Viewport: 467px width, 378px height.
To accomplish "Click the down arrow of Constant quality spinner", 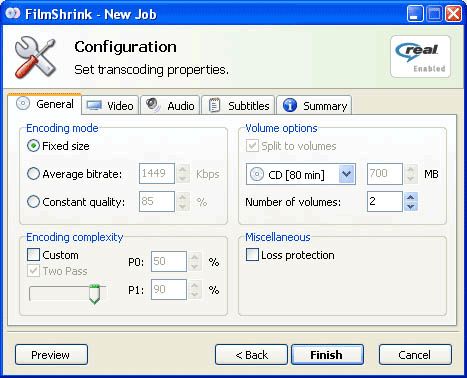I will tap(182, 206).
